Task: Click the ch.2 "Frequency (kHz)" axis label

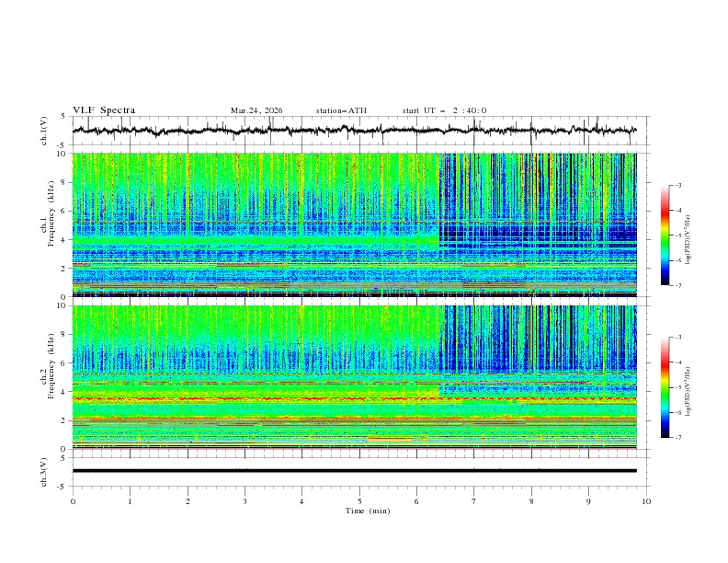Action: coord(51,366)
